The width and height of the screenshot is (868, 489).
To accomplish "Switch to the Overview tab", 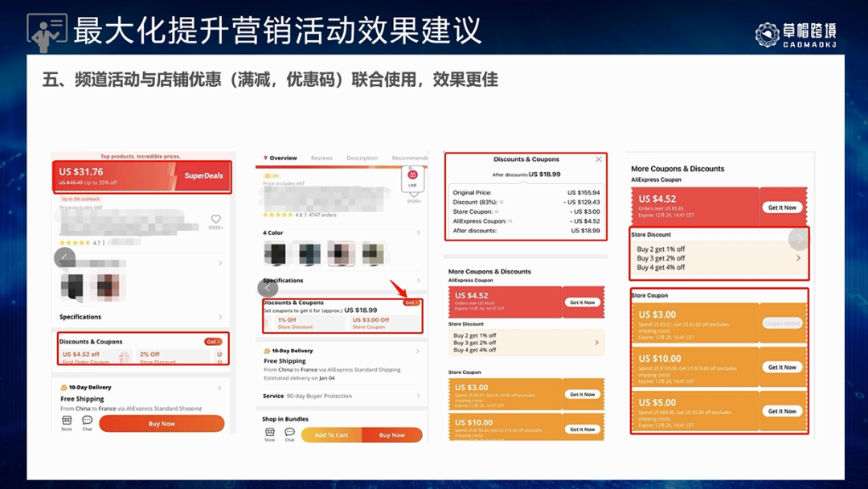I will point(283,158).
